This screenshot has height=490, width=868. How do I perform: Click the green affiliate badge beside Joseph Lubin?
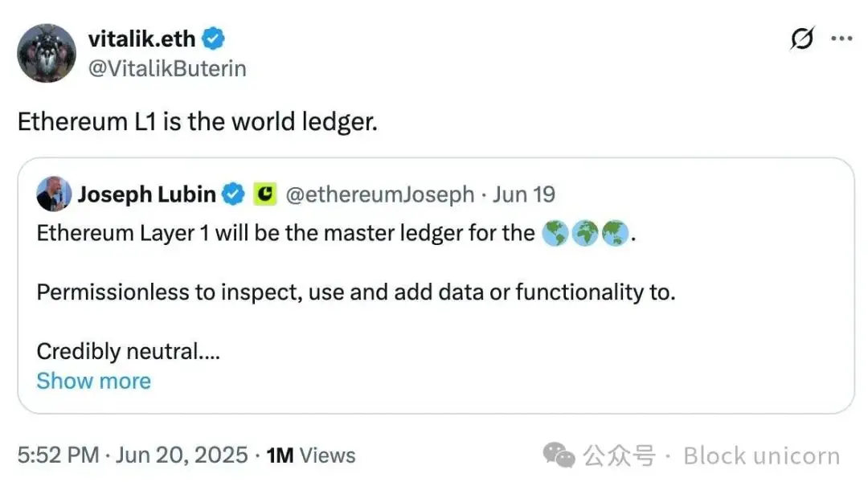pyautogui.click(x=264, y=194)
